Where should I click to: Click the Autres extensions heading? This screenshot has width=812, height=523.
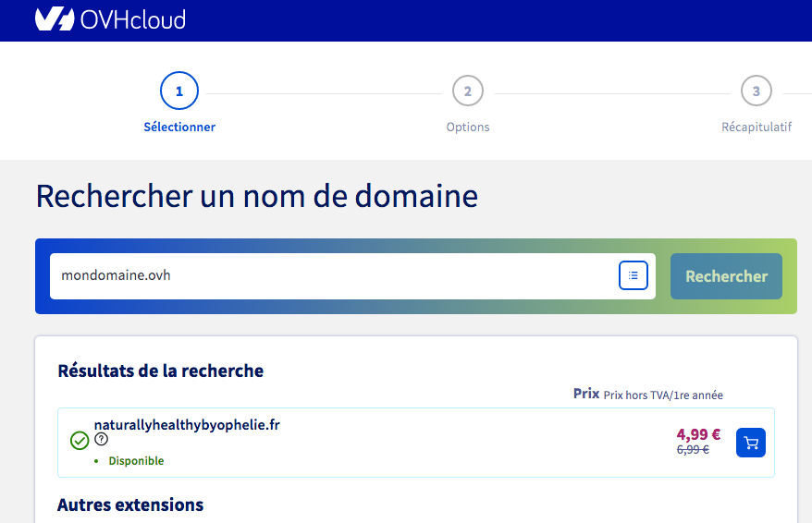(x=130, y=505)
